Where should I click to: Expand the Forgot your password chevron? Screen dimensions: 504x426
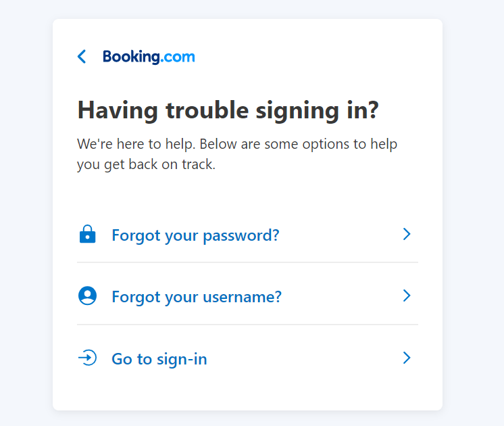[407, 235]
